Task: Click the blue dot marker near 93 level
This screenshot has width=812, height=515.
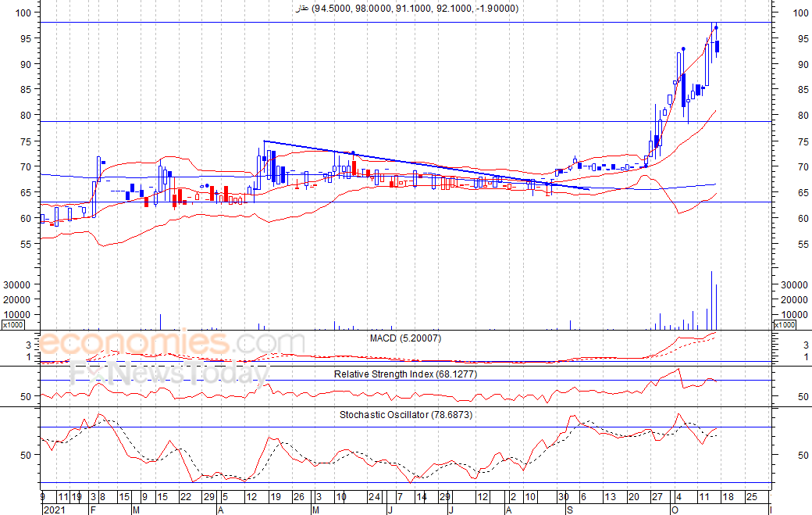Action: 684,48
